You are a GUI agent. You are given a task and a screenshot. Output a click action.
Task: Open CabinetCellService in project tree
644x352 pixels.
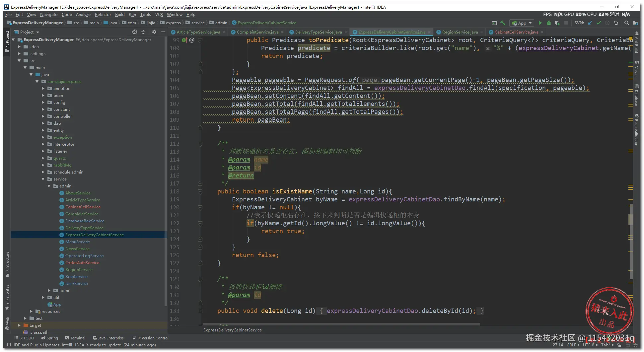coord(83,207)
